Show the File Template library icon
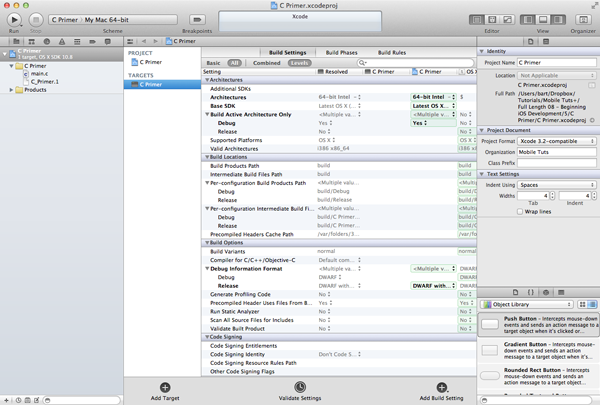 [515, 292]
